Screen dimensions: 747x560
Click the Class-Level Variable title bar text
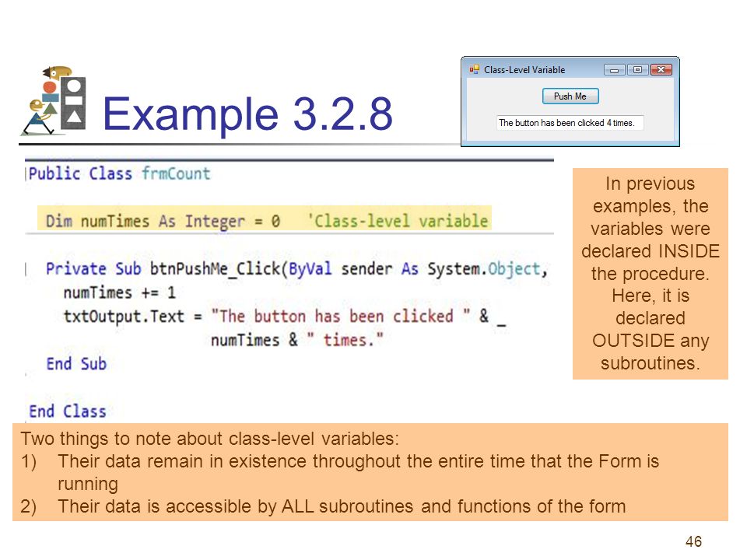point(524,69)
